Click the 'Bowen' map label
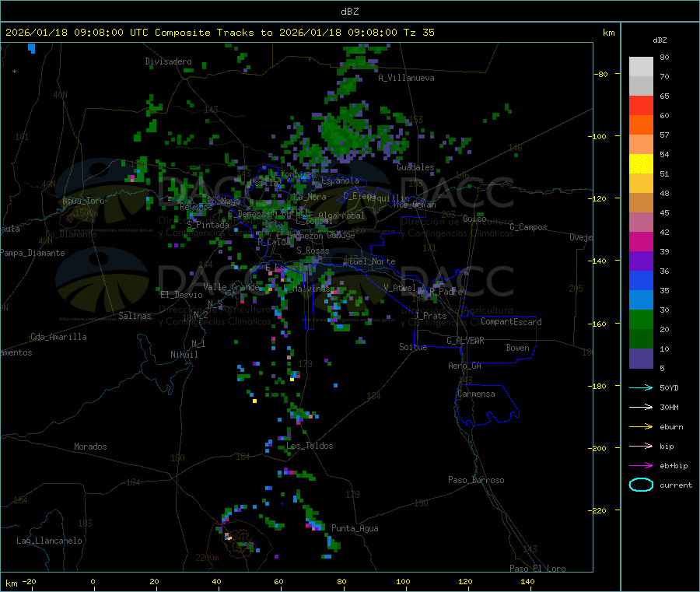This screenshot has height=592, width=700. [517, 347]
